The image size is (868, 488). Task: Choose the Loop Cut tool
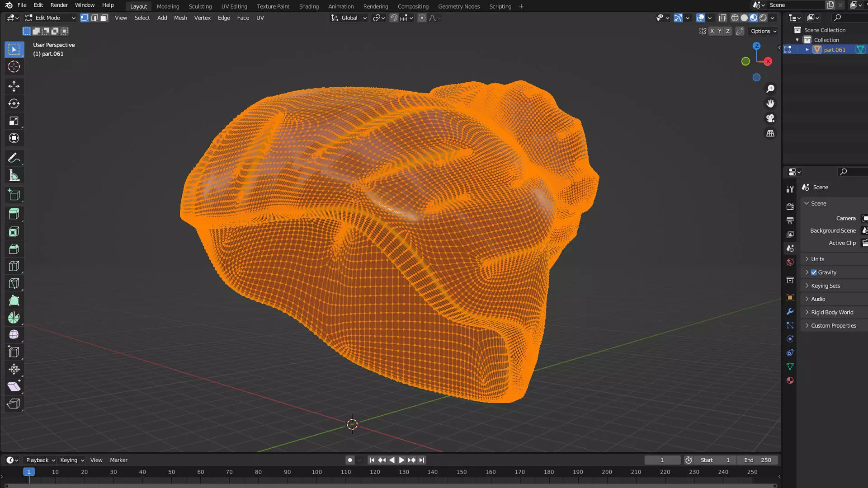point(14,267)
